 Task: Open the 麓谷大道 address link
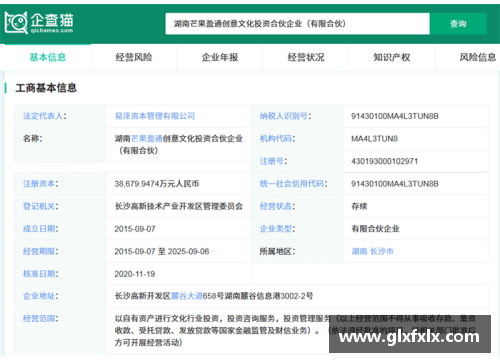coord(187,296)
